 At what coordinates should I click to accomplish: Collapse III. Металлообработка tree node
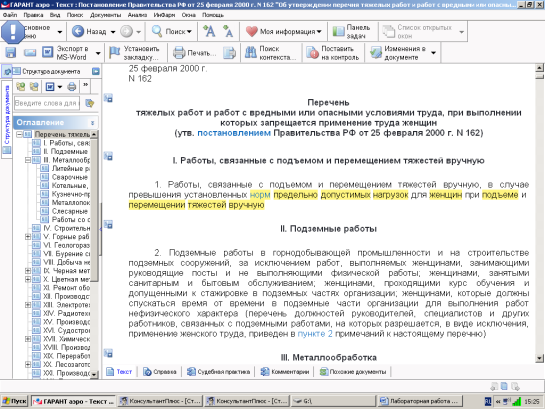point(28,160)
